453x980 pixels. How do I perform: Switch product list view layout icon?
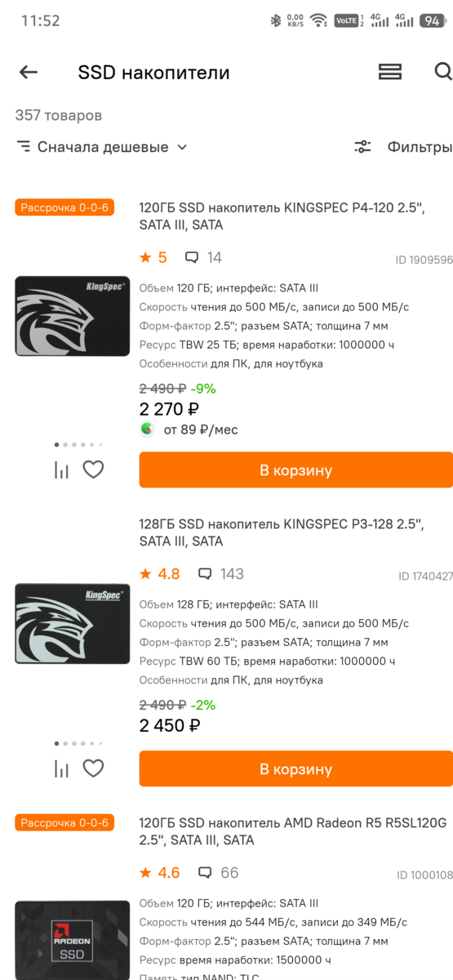(x=390, y=72)
